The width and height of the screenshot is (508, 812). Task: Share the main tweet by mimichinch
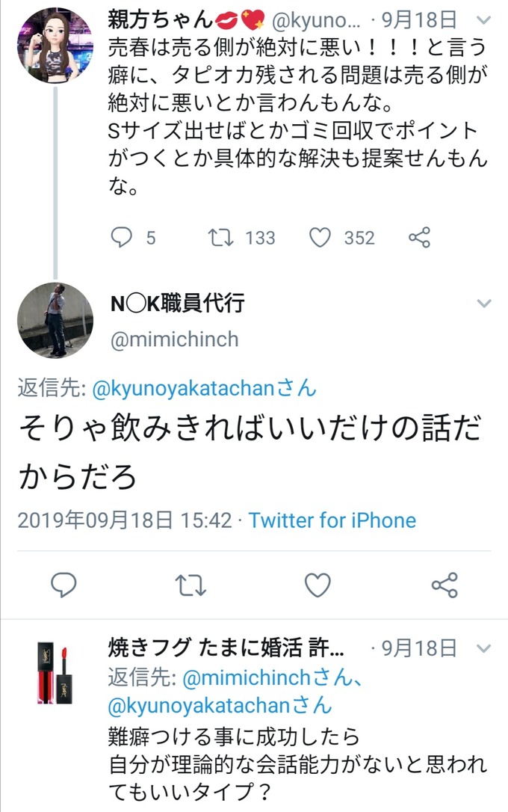(x=444, y=585)
